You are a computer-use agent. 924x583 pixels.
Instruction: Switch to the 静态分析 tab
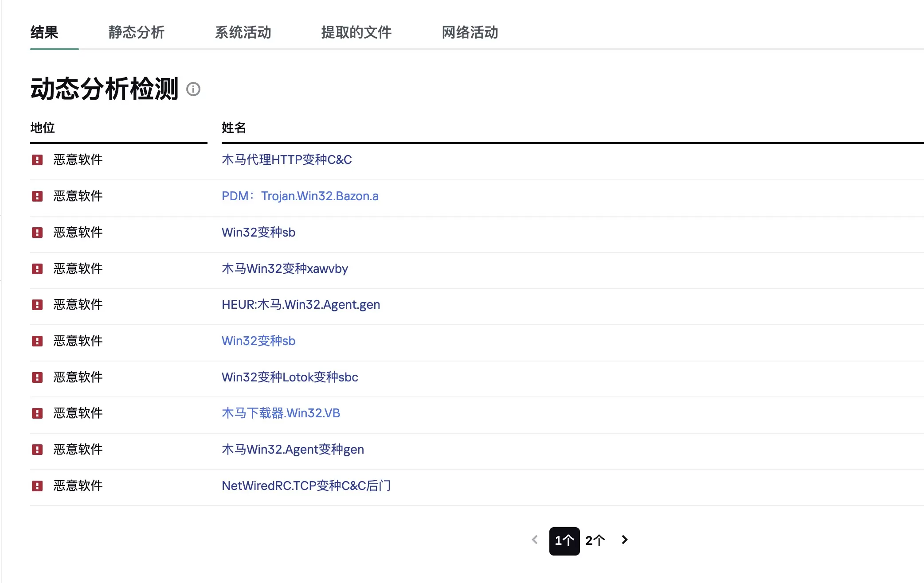136,32
